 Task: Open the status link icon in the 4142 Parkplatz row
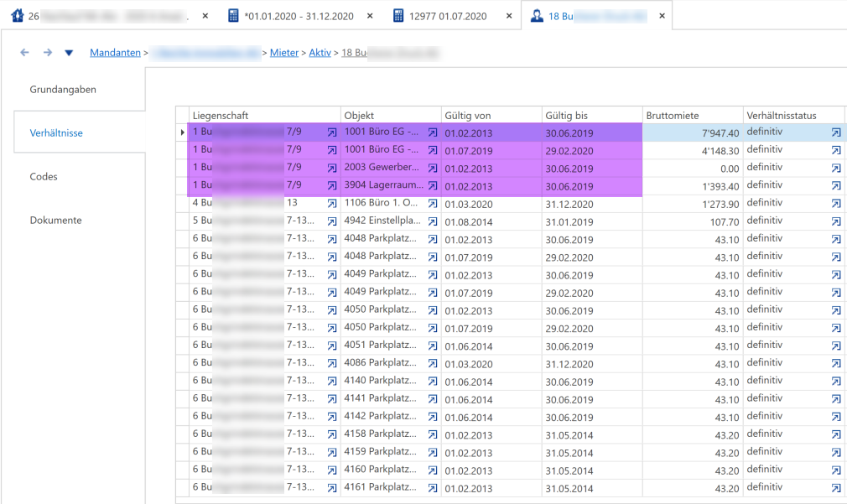click(x=835, y=417)
